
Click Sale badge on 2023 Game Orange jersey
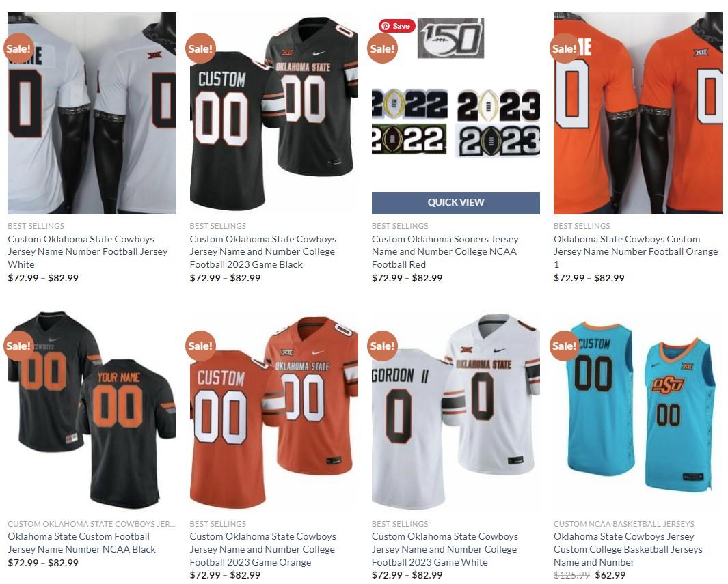tap(200, 346)
